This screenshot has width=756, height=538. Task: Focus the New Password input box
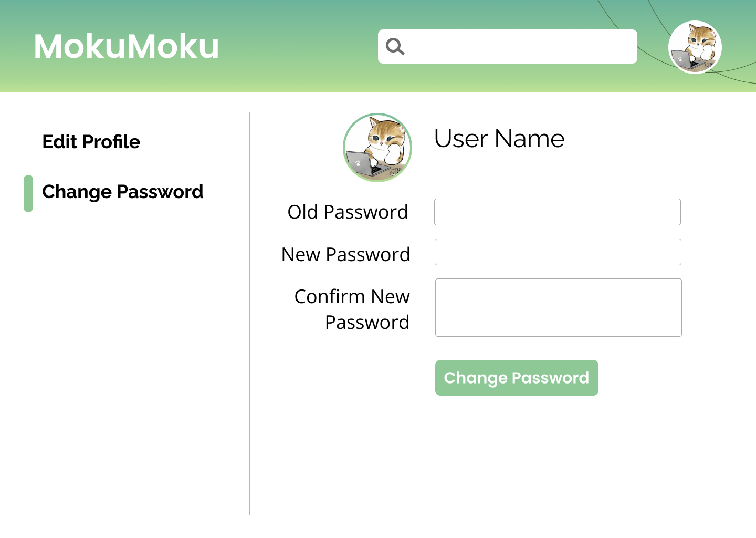tap(558, 252)
